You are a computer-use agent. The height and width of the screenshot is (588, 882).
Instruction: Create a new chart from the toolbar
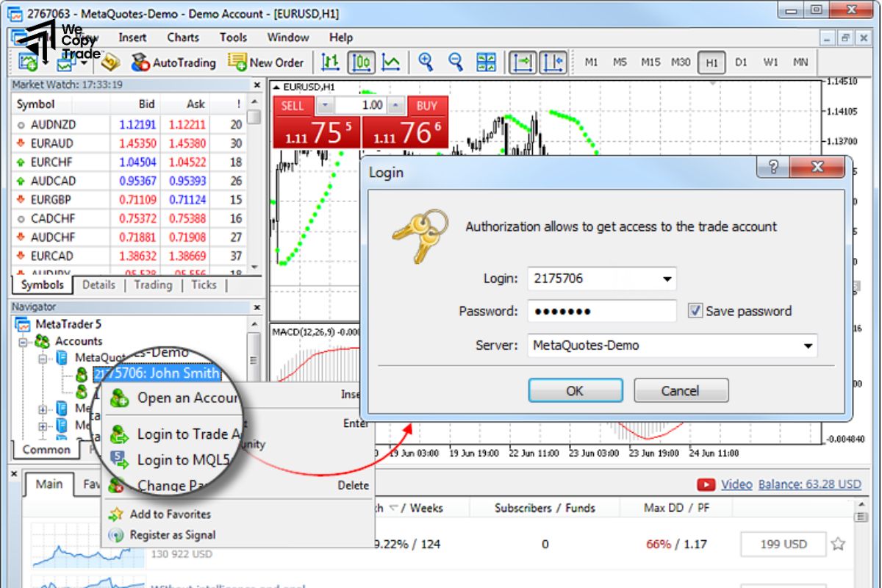point(27,62)
